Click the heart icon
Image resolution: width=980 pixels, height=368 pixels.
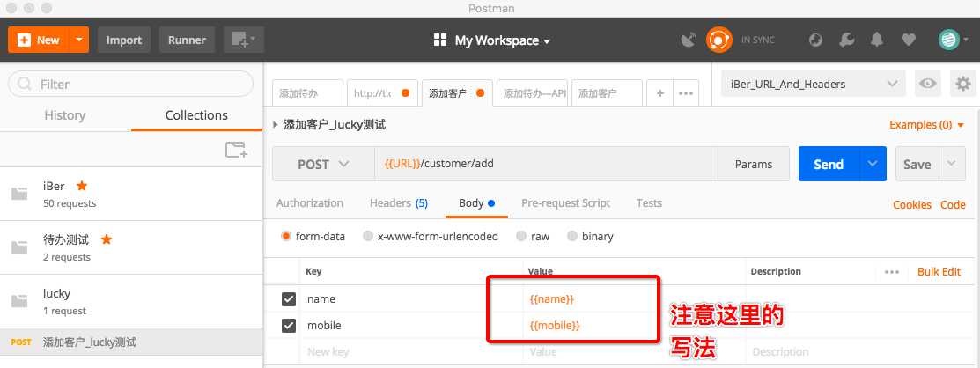click(908, 40)
